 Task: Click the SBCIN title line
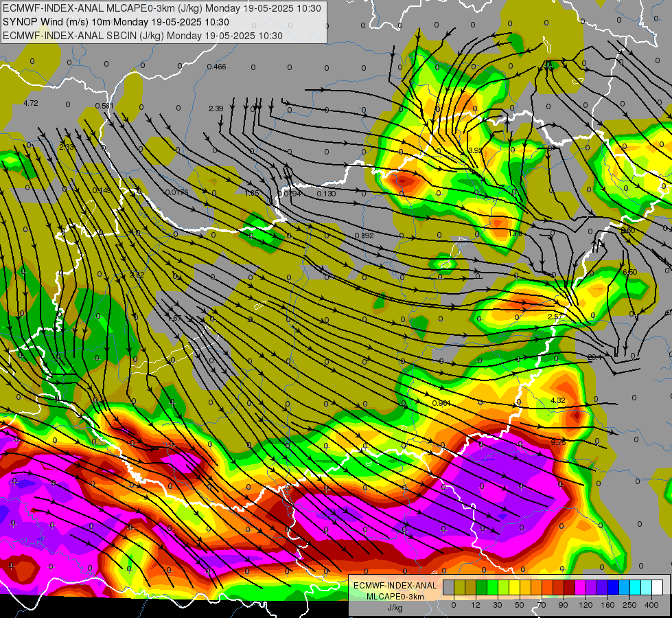(x=143, y=36)
